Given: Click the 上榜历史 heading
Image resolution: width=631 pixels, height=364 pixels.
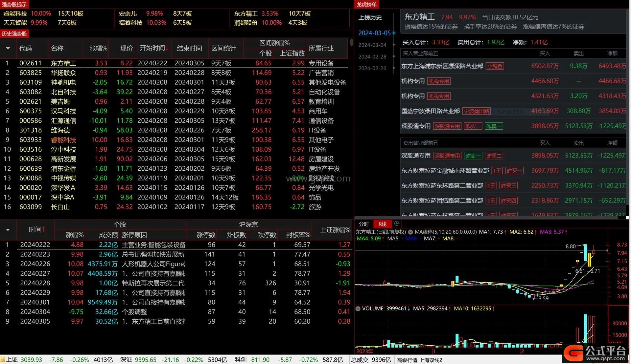Looking at the screenshot, I should 370,17.
